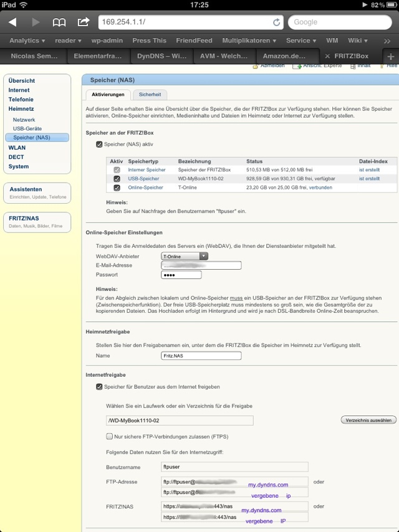Tap the forward navigation arrow
This screenshot has width=399, height=532.
tap(36, 22)
